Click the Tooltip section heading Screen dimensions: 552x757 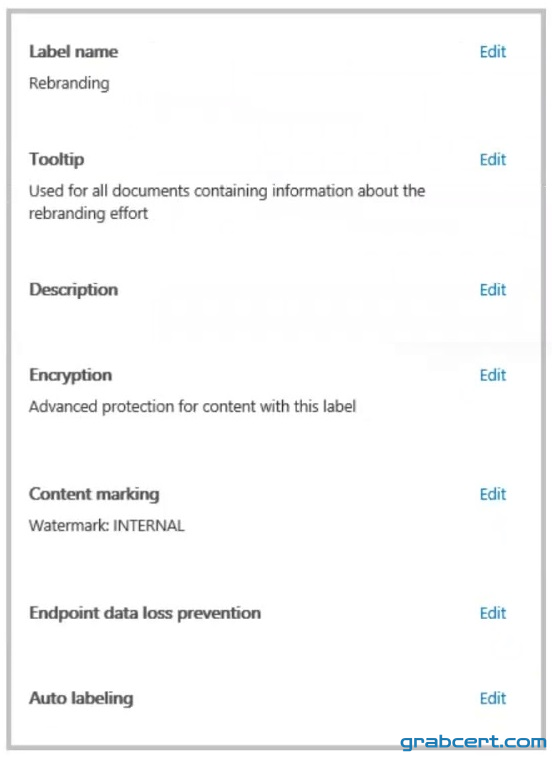[57, 159]
